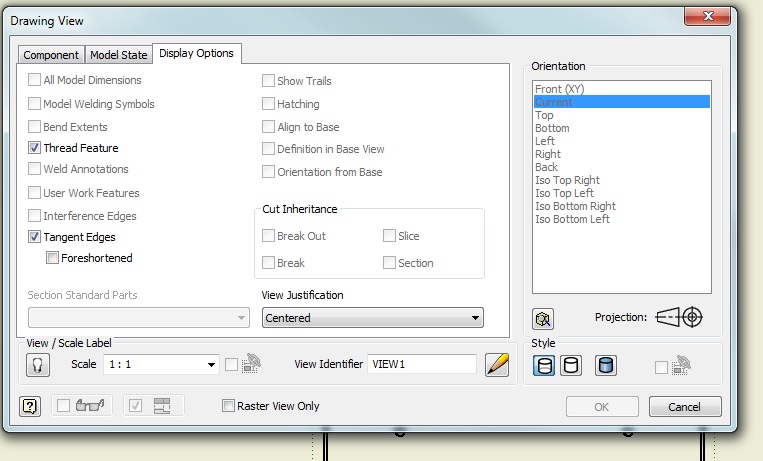Choose Hidden Line Removed style icon

coord(571,365)
